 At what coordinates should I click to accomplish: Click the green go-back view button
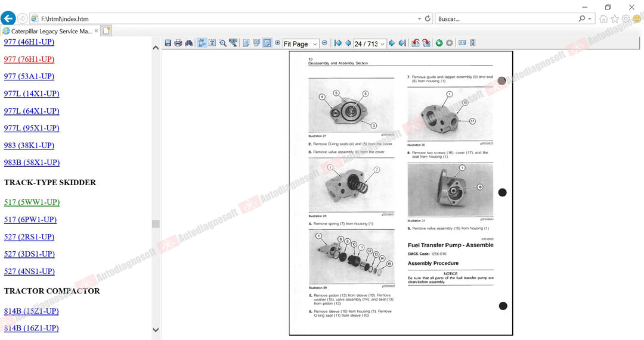[439, 43]
